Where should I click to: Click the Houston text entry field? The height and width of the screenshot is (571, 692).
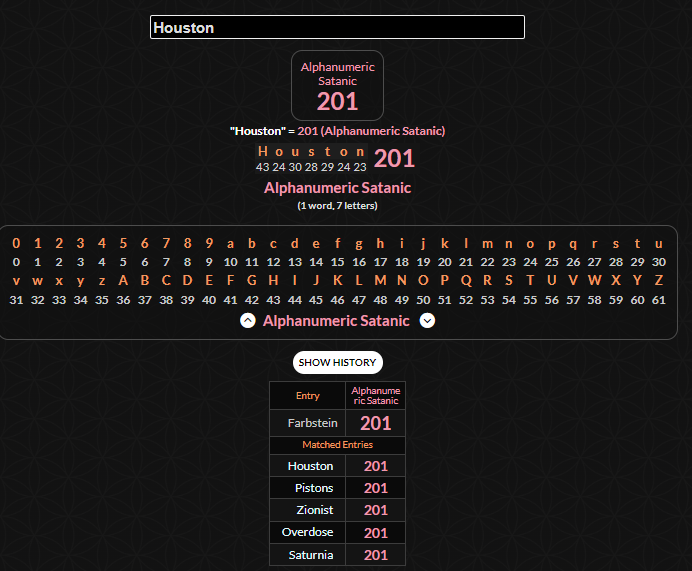pos(337,27)
